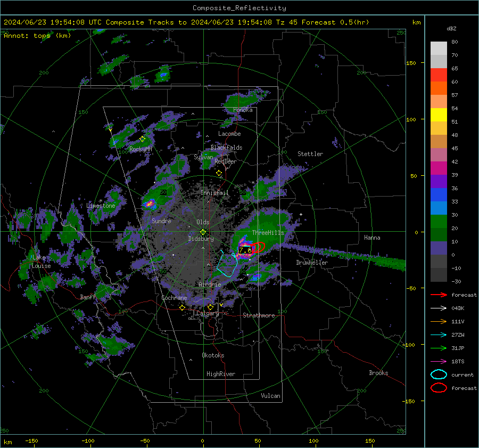Viewport: 479px width, 448px height.
Task: Click the yellow diamond marker below RedDeer
Action: [x=219, y=173]
